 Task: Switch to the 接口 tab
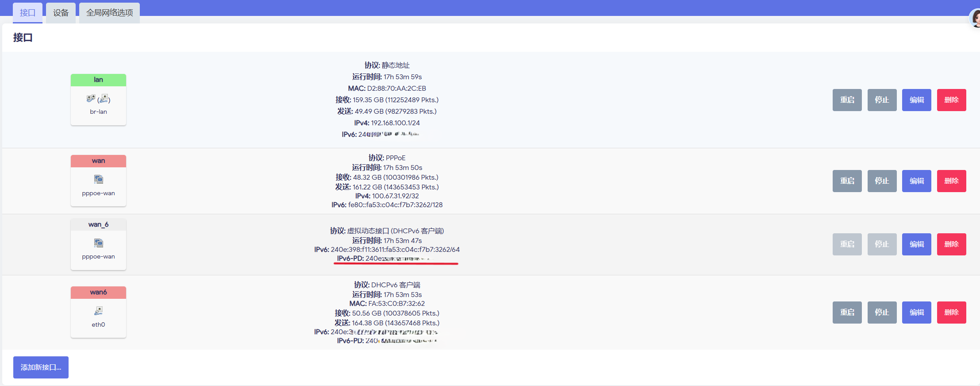click(x=27, y=13)
